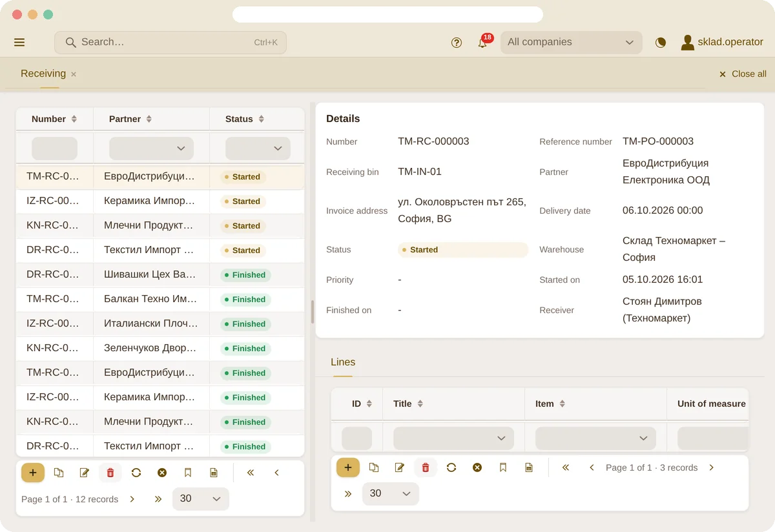Copy the selected record in Lines toolbar

point(374,467)
